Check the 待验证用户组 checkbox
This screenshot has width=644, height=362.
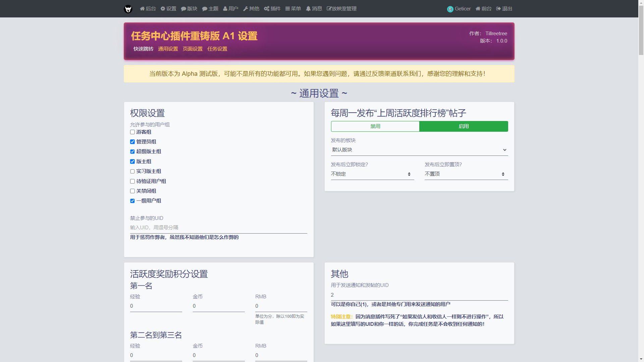tap(132, 181)
